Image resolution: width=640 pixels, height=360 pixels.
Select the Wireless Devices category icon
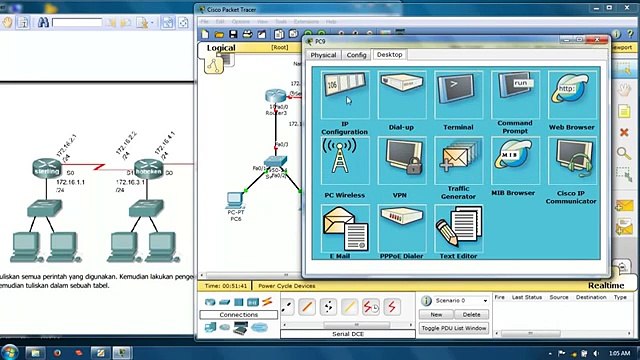(253, 302)
